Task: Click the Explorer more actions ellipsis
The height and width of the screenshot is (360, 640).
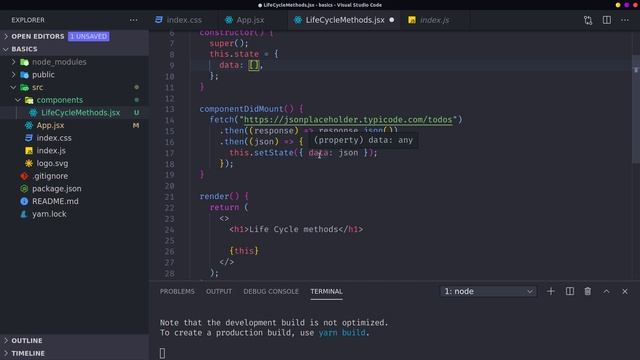Action: pyautogui.click(x=133, y=20)
